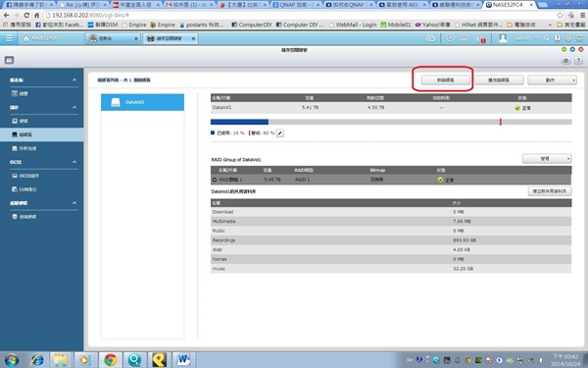Open the storage manager help question-mark icon
The width and height of the screenshot is (588, 368).
click(578, 61)
